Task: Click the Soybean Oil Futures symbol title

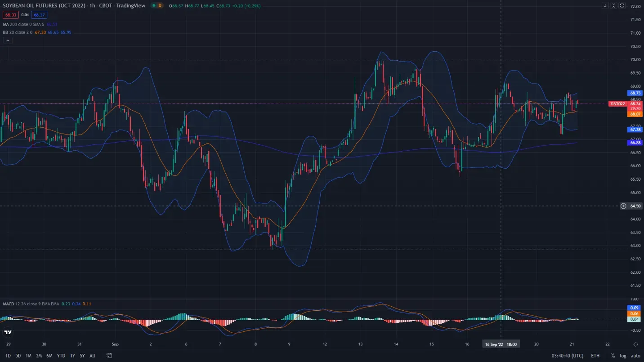Action: tap(44, 6)
